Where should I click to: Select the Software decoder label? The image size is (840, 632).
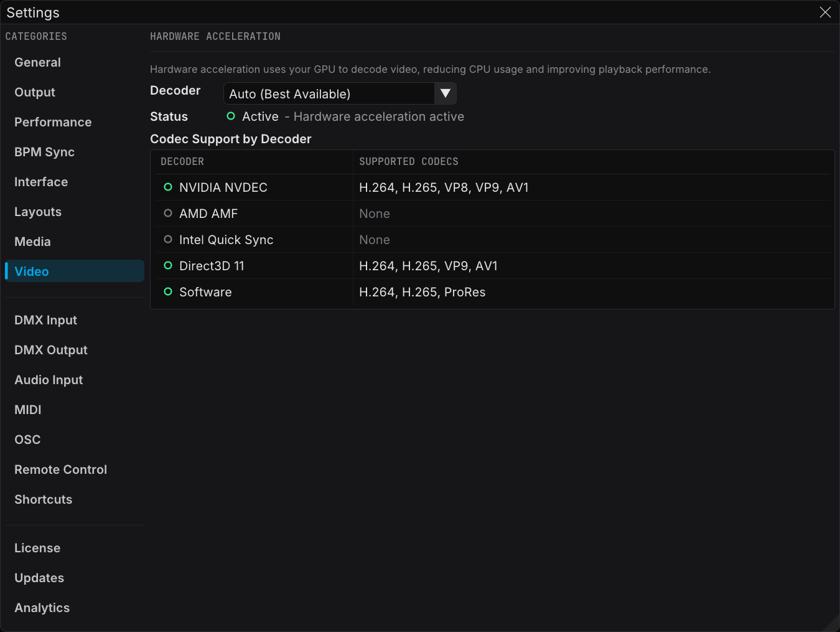coord(205,292)
